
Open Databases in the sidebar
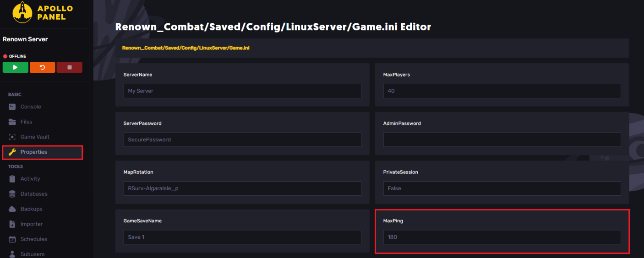click(x=33, y=194)
